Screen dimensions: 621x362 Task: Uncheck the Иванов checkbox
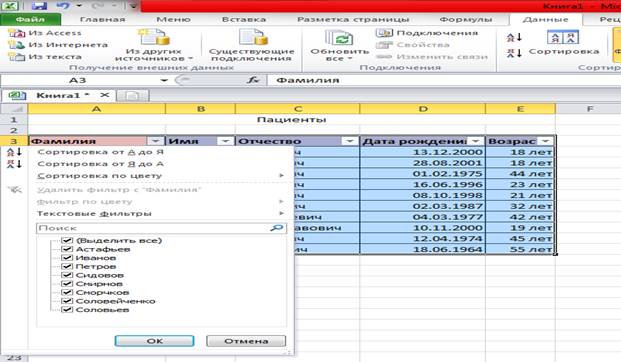click(x=67, y=258)
